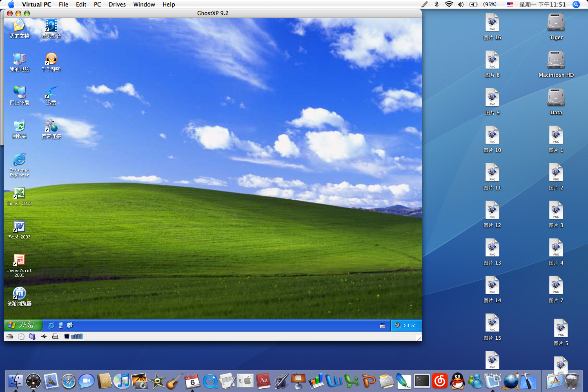
Task: Open the PC menu
Action: (98, 4)
